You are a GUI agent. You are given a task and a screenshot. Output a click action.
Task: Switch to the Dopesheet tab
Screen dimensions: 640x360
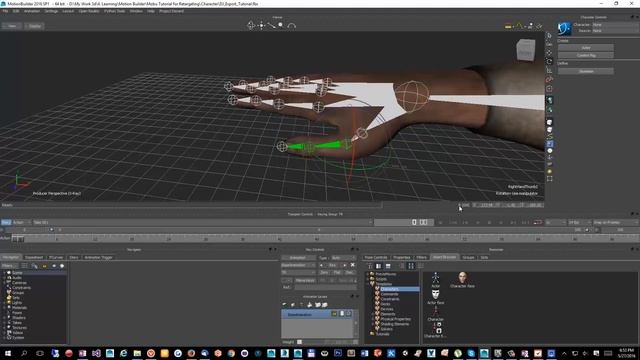(34, 258)
